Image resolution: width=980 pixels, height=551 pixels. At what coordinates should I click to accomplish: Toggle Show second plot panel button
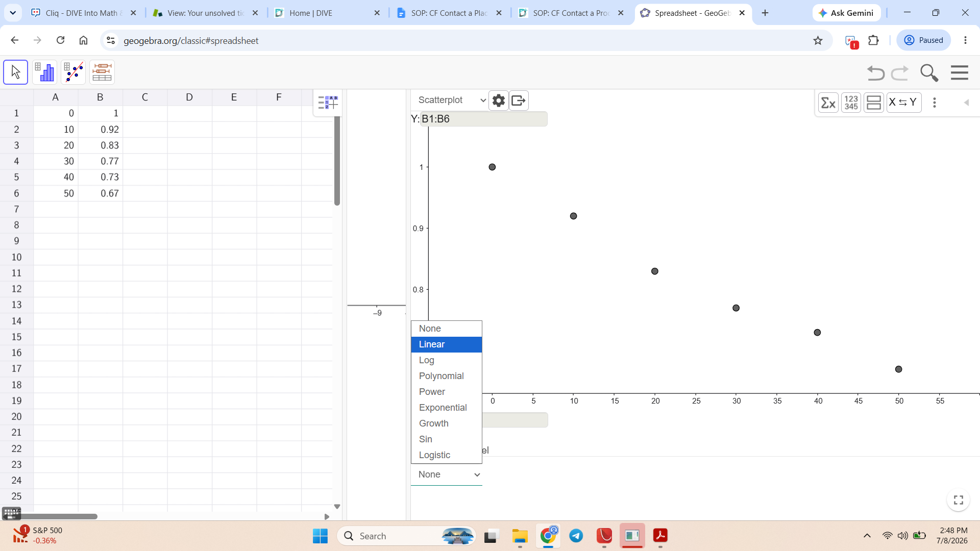(874, 103)
